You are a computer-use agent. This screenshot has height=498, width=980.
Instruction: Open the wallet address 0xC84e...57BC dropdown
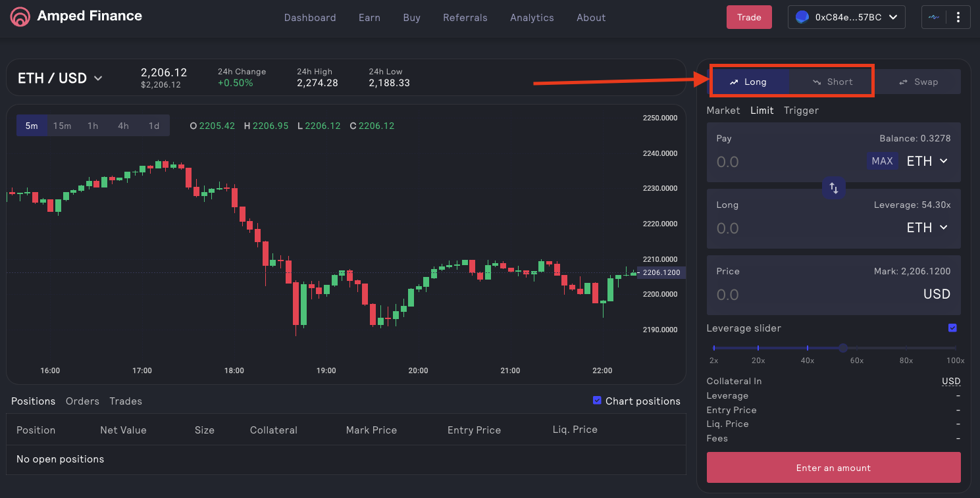(x=846, y=17)
